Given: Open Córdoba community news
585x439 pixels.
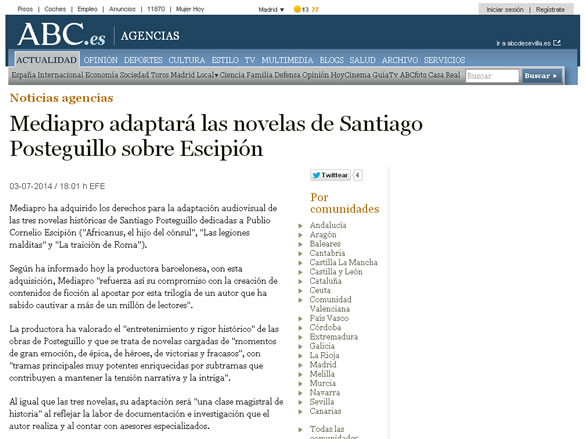Looking at the screenshot, I should click(325, 327).
